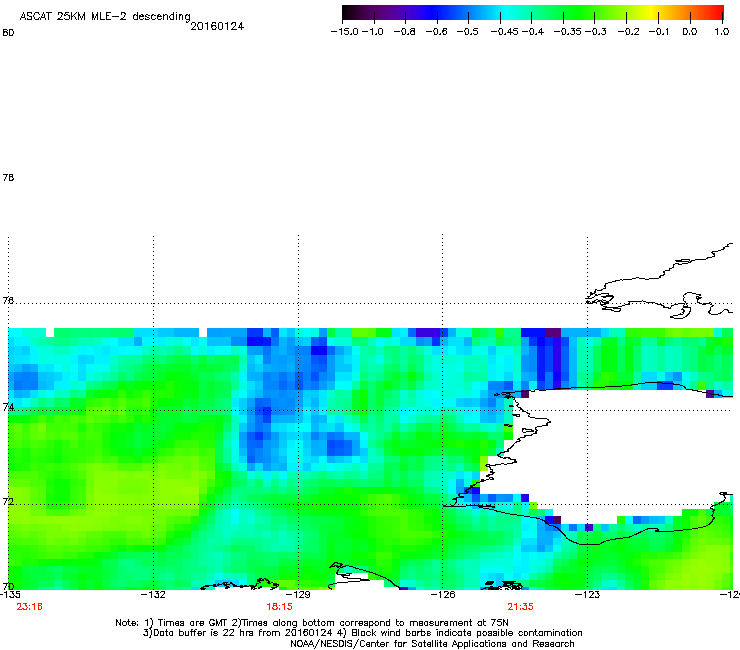Click the longitude label -126
The height and width of the screenshot is (650, 740).
coord(443,595)
